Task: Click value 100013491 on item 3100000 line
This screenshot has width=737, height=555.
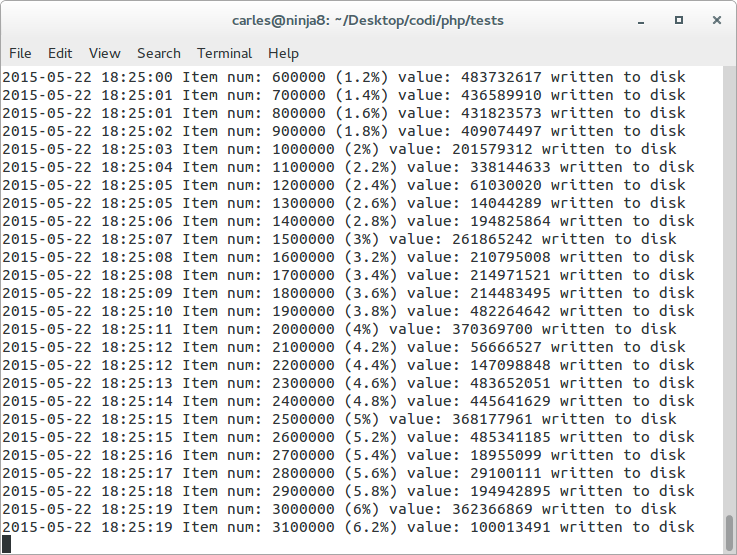Action: point(510,527)
